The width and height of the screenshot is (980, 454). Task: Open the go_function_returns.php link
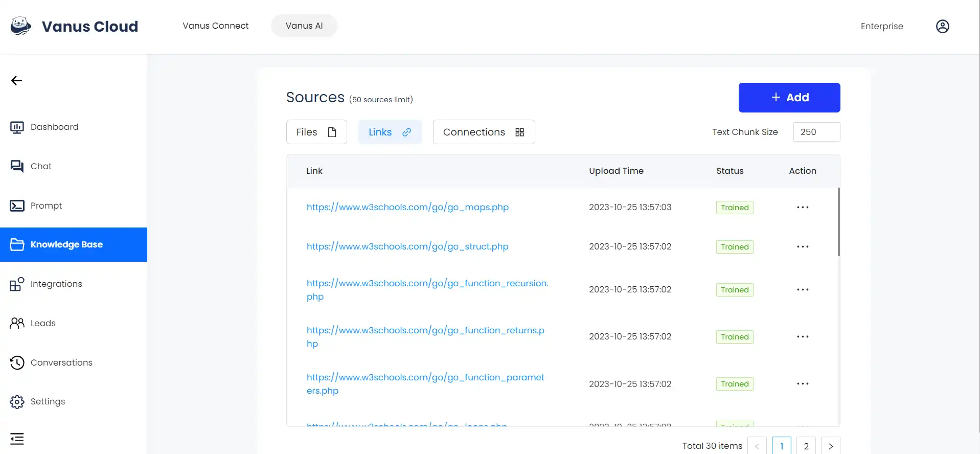click(x=425, y=337)
